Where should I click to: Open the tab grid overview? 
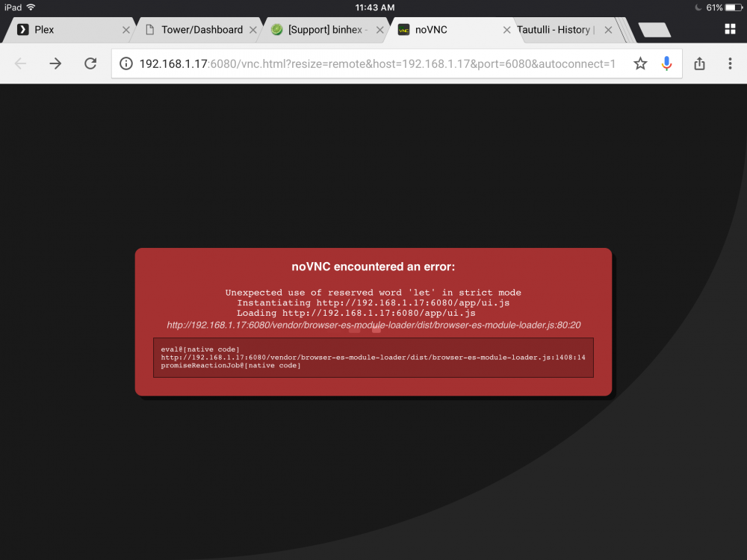pyautogui.click(x=730, y=30)
